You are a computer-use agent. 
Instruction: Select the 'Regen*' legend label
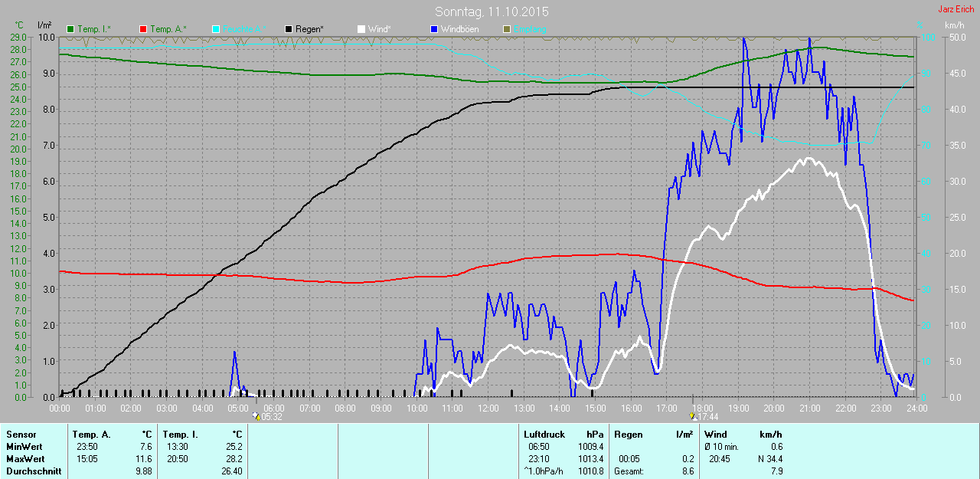tap(310, 29)
